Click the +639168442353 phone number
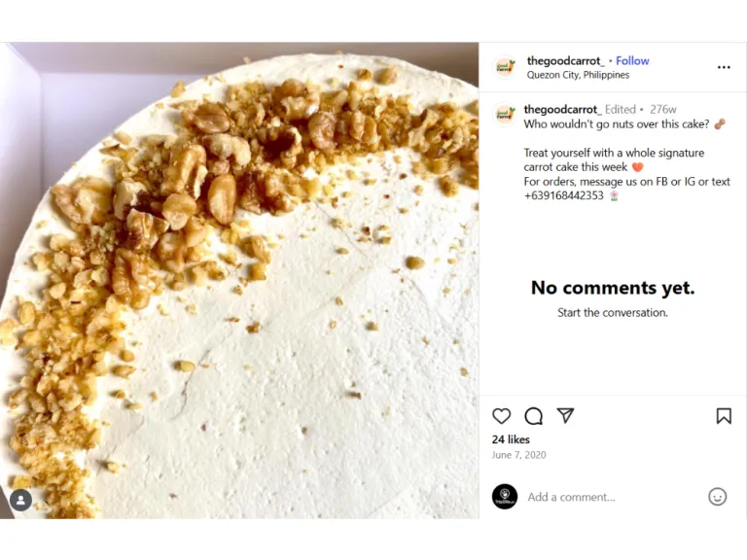This screenshot has height=560, width=747. (563, 195)
